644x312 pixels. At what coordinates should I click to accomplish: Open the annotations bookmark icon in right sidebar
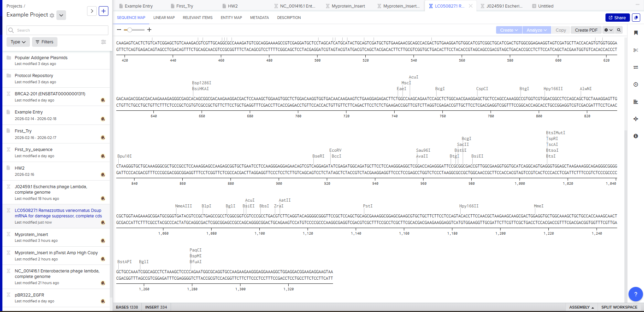(636, 33)
